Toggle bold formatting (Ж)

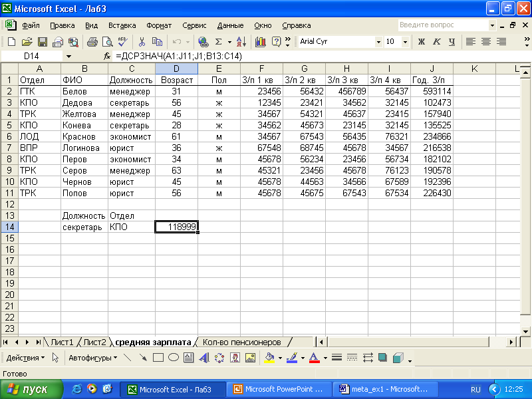[421, 42]
